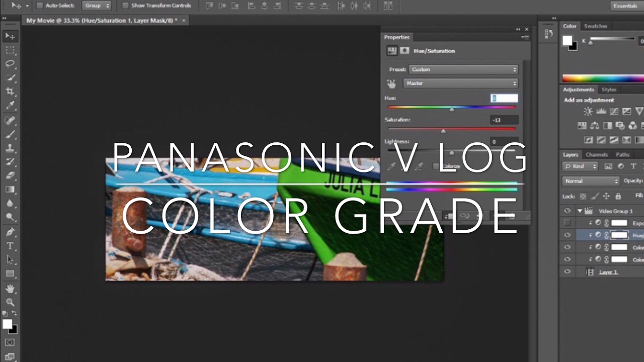644x362 pixels.
Task: Add a Black & White adjustment
Action: pyautogui.click(x=608, y=126)
